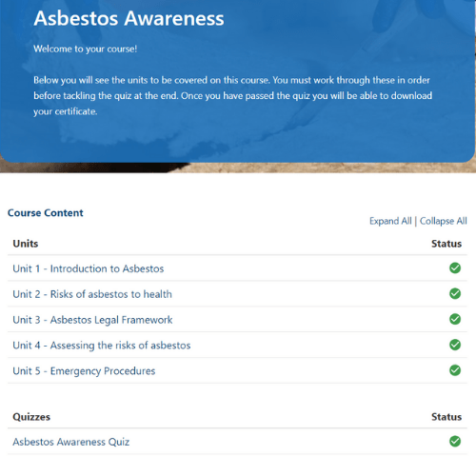
Task: Start the Asbestos Awareness Quiz
Action: (71, 442)
